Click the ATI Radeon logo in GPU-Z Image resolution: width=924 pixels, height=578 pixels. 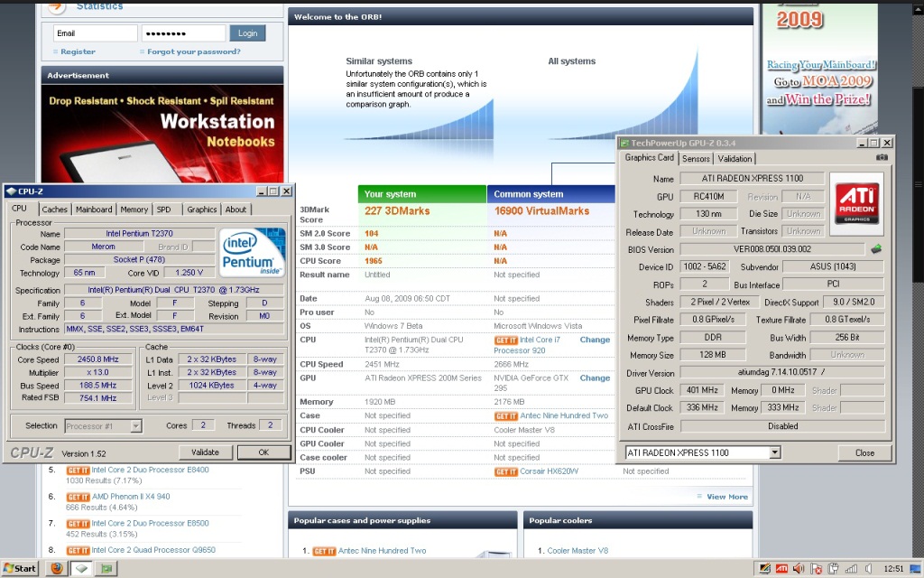[857, 203]
